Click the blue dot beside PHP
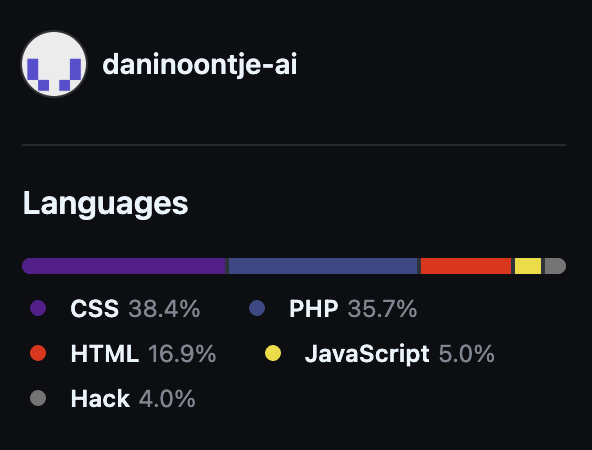Image resolution: width=592 pixels, height=450 pixels. [x=257, y=308]
